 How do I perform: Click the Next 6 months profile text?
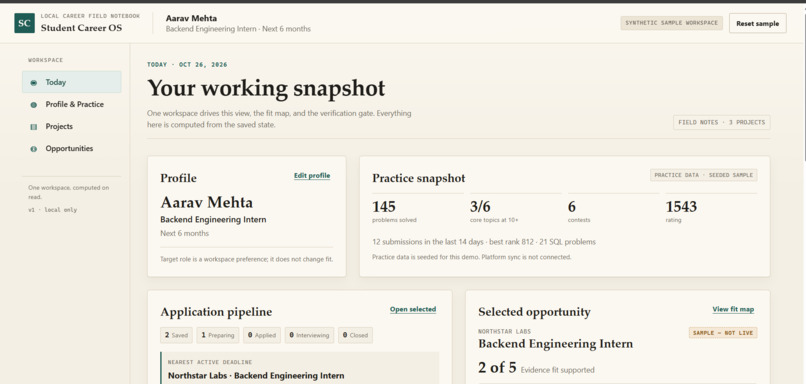tap(185, 233)
